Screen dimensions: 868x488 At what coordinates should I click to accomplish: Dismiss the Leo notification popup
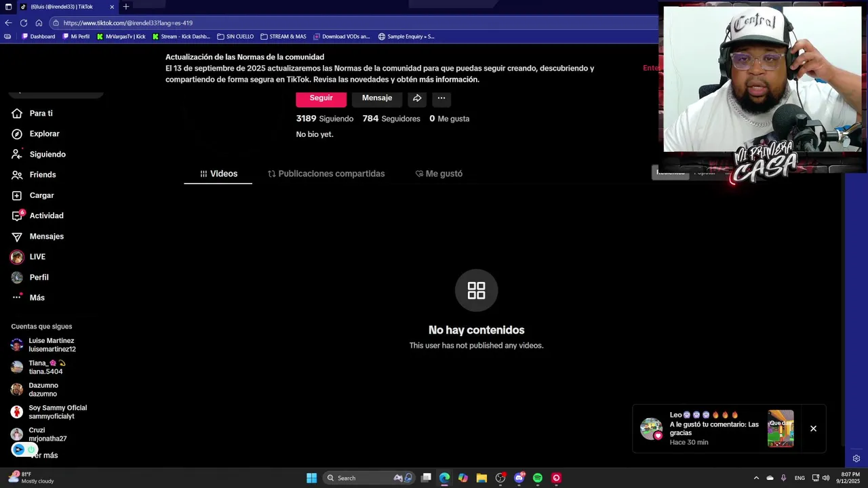(x=813, y=428)
